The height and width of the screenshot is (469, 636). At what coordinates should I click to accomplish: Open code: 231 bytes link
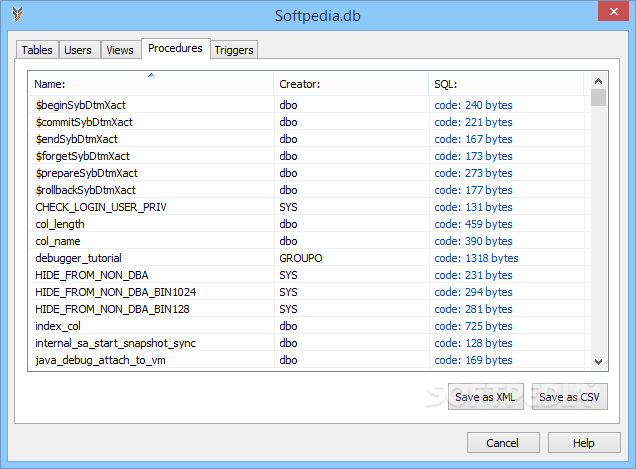(473, 275)
